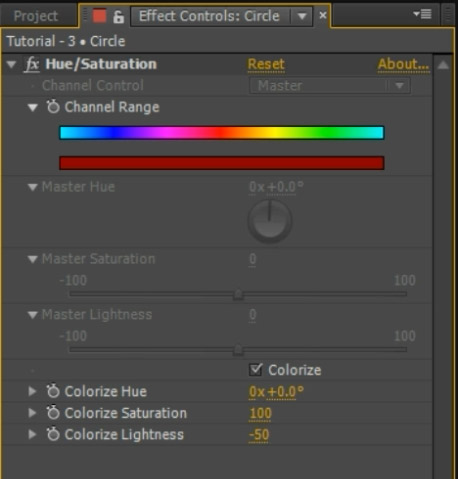458x479 pixels.
Task: Select the Colorize Saturation label
Action: (126, 413)
